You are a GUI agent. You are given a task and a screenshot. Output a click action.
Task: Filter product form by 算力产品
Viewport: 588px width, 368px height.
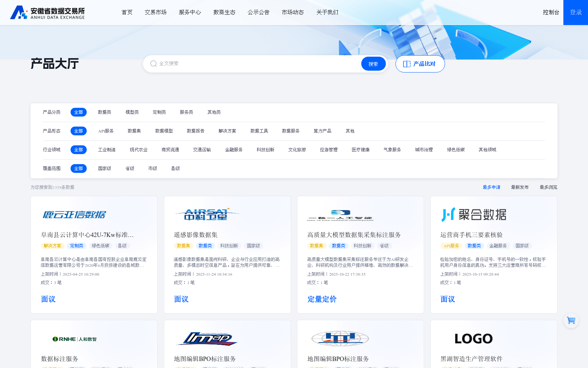(322, 131)
